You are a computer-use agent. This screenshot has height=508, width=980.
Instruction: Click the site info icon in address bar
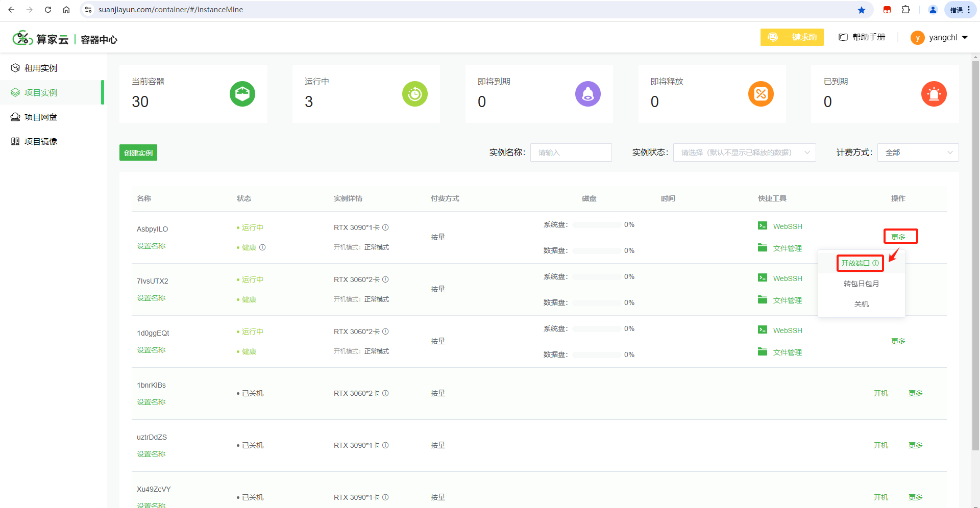pos(88,10)
